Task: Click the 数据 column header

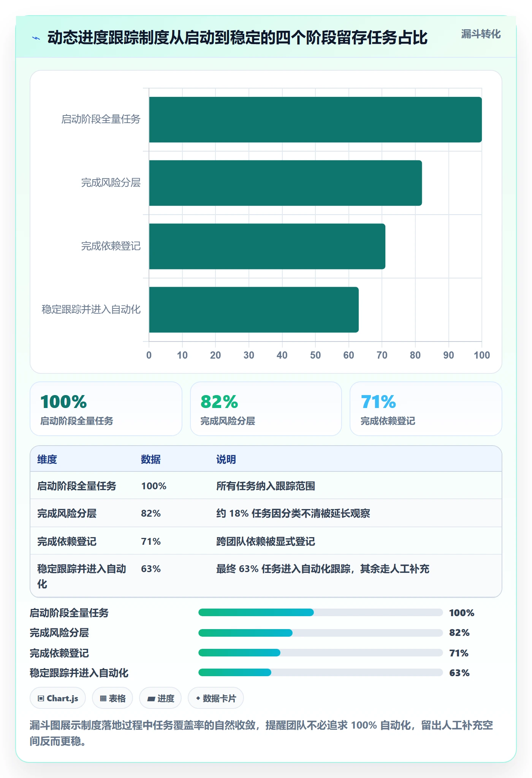Action: [x=151, y=459]
